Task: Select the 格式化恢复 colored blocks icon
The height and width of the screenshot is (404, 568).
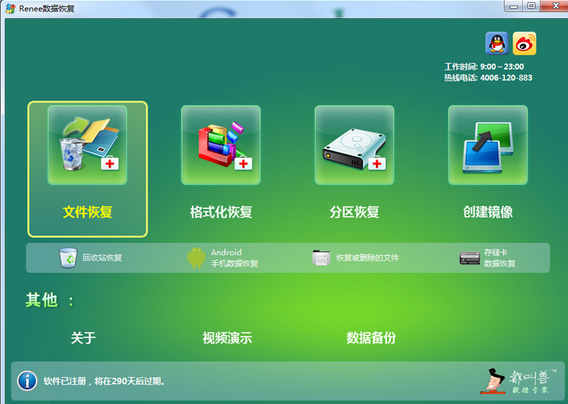Action: coord(221,145)
